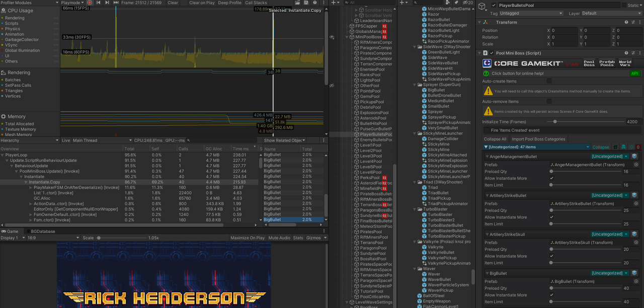Click the green API button
Viewport: 644px width, 308px height.
pyautogui.click(x=635, y=73)
